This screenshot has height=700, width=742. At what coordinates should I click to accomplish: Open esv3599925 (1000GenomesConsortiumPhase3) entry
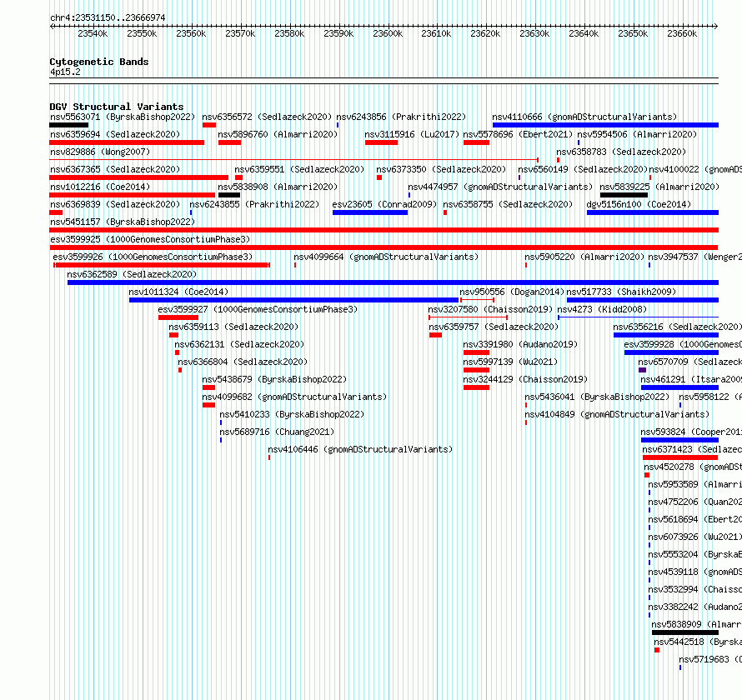pos(150,239)
